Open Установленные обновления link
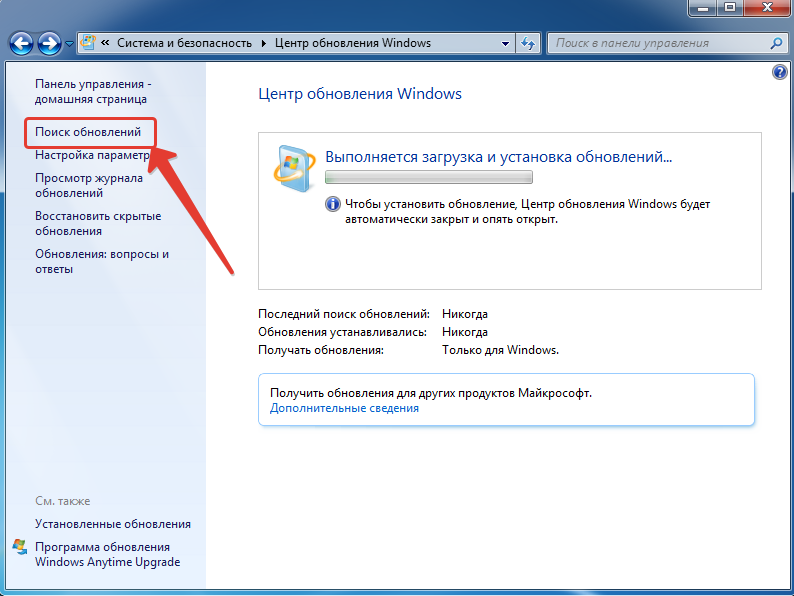This screenshot has width=794, height=596. click(x=113, y=524)
